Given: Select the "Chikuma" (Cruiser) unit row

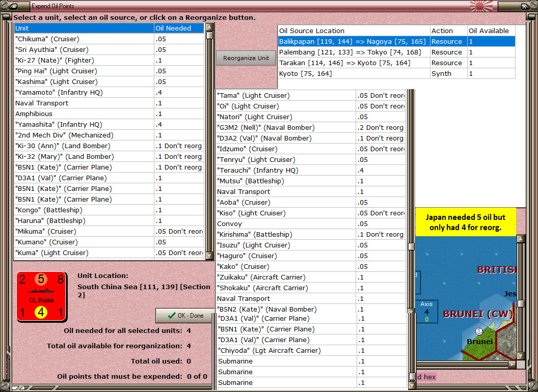Looking at the screenshot, I should click(x=109, y=39).
